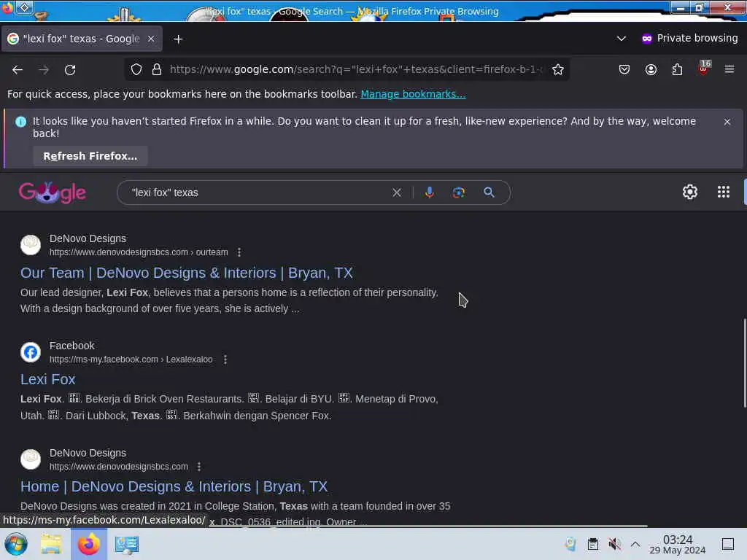
Task: Open the Firefox account icon
Action: [x=651, y=69]
